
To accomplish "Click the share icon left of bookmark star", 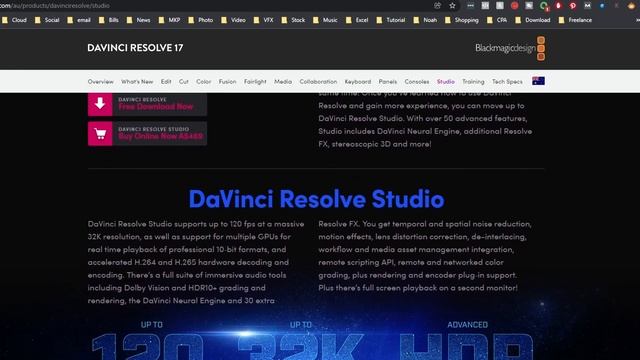I will pyautogui.click(x=438, y=6).
